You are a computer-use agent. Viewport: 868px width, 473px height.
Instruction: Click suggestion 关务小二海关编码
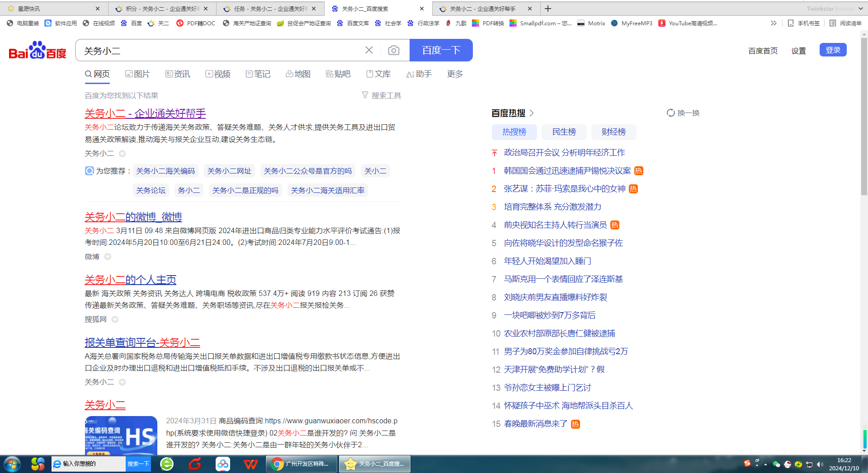(x=165, y=171)
